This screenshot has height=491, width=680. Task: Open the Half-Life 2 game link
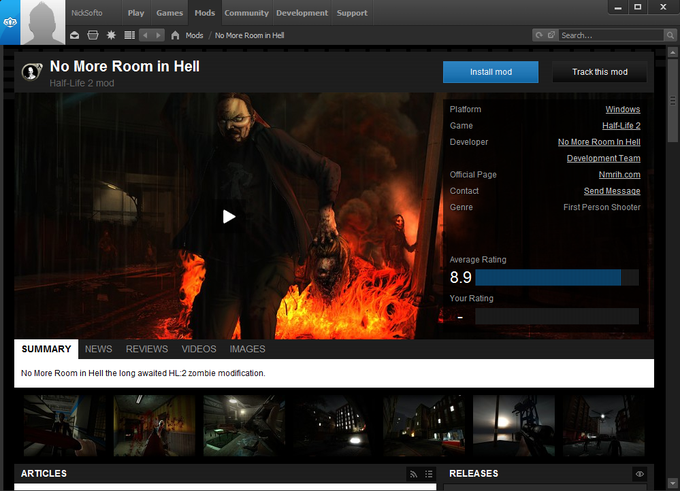pos(621,126)
